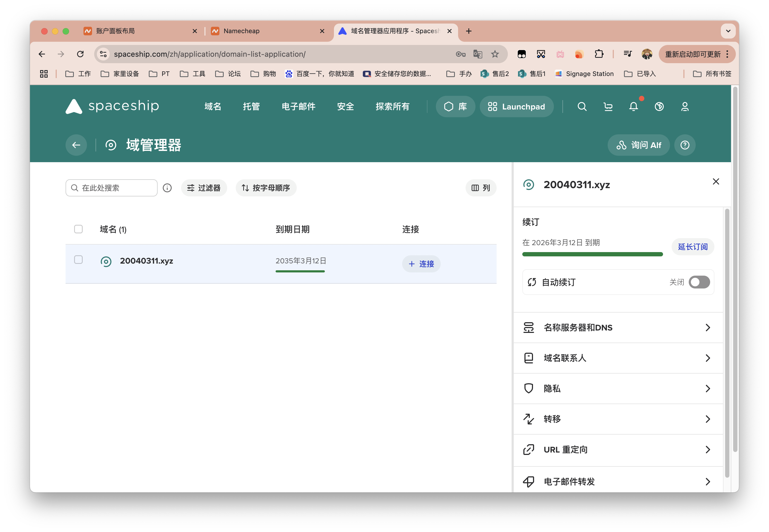Open the notifications bell
The height and width of the screenshot is (532, 769).
[633, 107]
